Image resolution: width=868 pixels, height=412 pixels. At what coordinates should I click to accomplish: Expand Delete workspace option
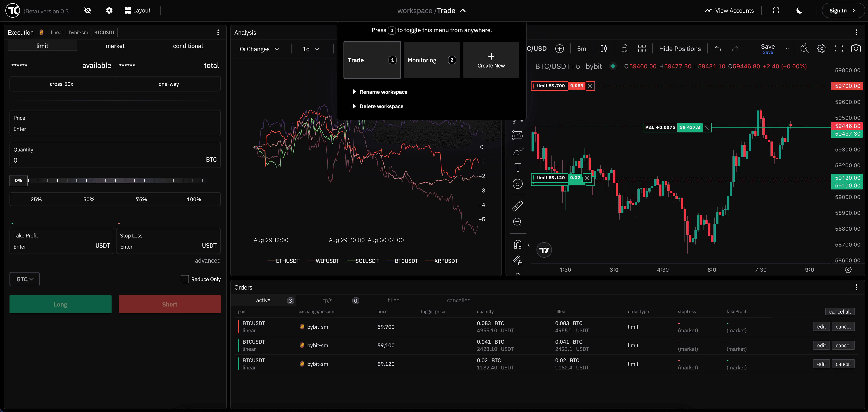pyautogui.click(x=378, y=106)
